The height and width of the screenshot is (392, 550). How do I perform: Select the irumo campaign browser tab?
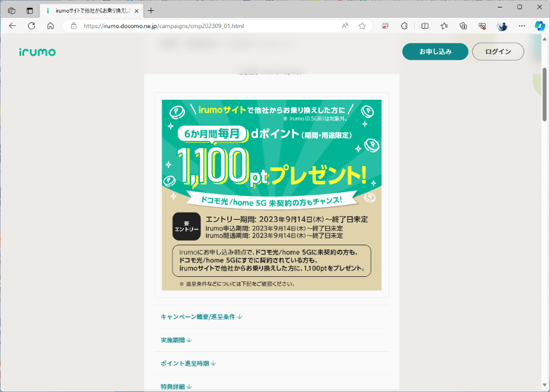pos(86,10)
